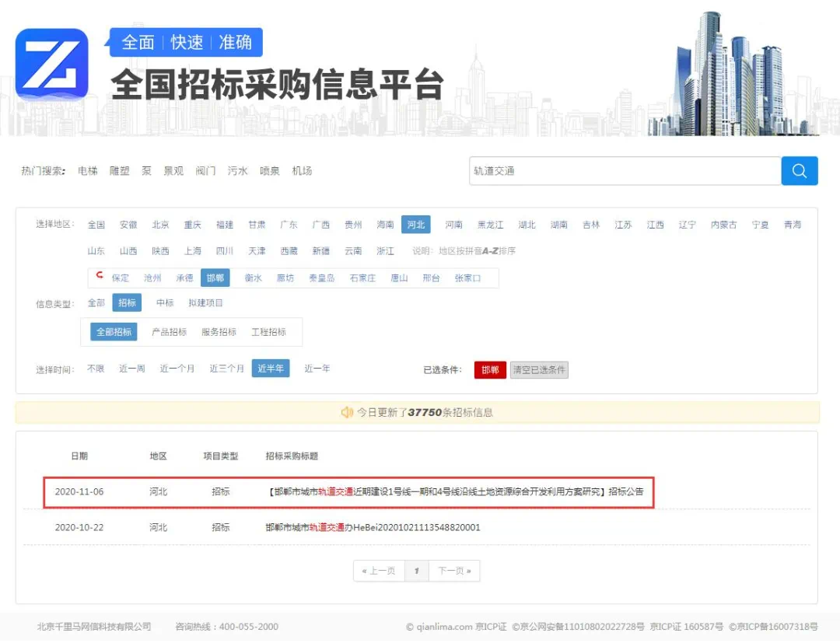Viewport: 840px width, 643px height.
Task: Choose 近一周 as the time range
Action: (x=131, y=369)
